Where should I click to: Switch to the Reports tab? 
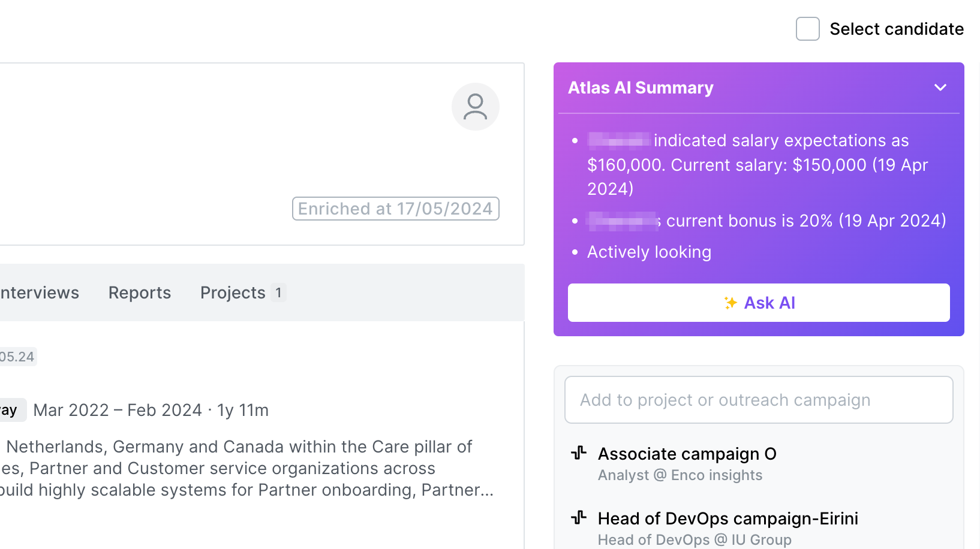pos(139,292)
